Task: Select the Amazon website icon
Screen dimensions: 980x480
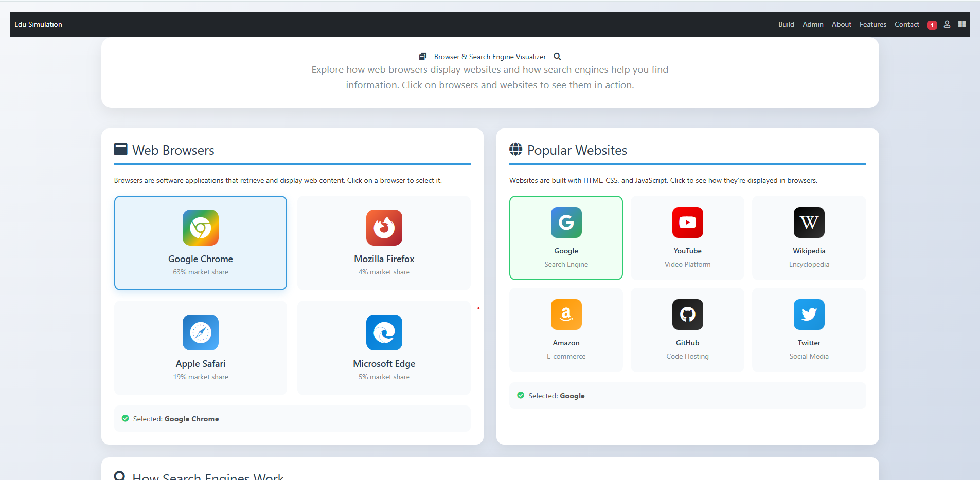Action: click(x=566, y=315)
